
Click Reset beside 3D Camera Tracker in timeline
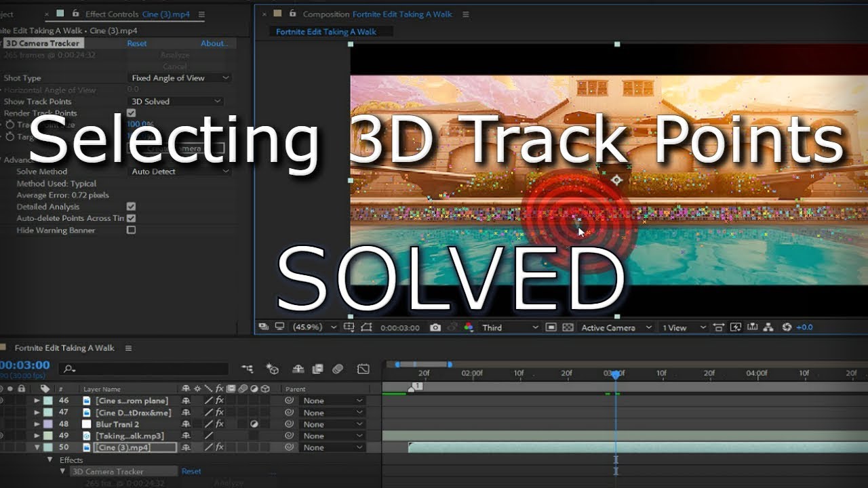tap(191, 471)
